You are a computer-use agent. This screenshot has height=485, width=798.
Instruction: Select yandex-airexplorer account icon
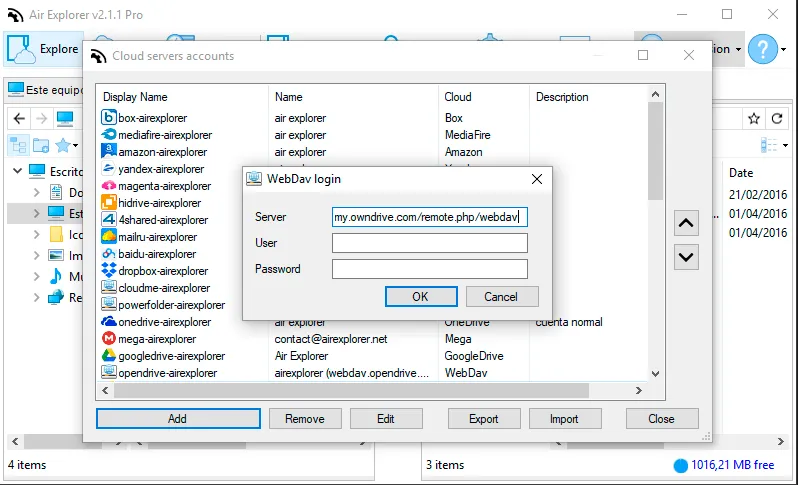(108, 168)
